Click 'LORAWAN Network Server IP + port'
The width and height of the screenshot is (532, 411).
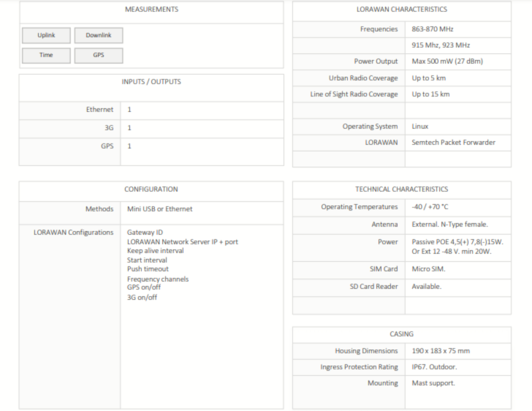pos(183,242)
